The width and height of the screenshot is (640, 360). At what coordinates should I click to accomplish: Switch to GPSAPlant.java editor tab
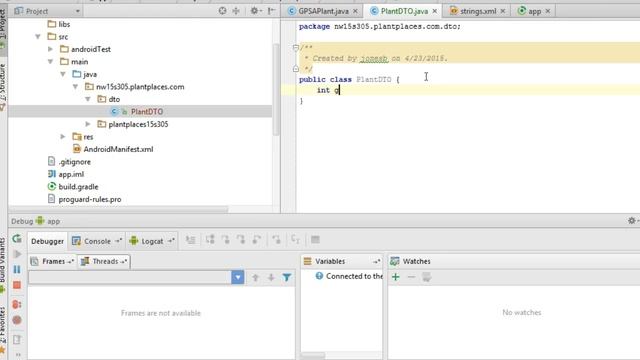pyautogui.click(x=323, y=11)
